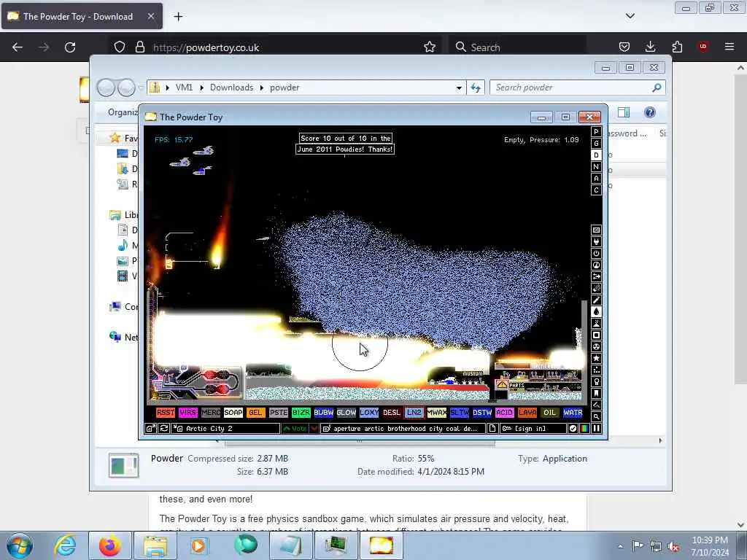Edit tags starting with aperture arctic

coord(403,429)
